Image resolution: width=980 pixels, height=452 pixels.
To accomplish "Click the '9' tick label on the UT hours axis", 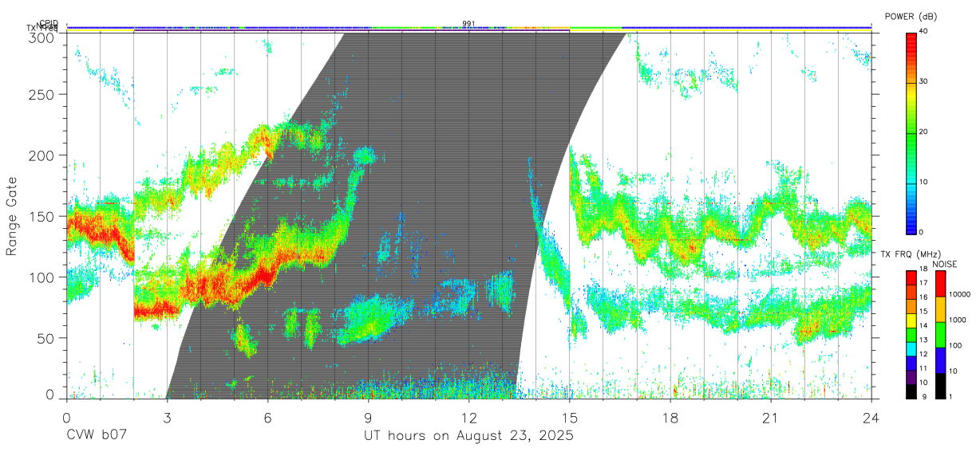I will (x=369, y=417).
